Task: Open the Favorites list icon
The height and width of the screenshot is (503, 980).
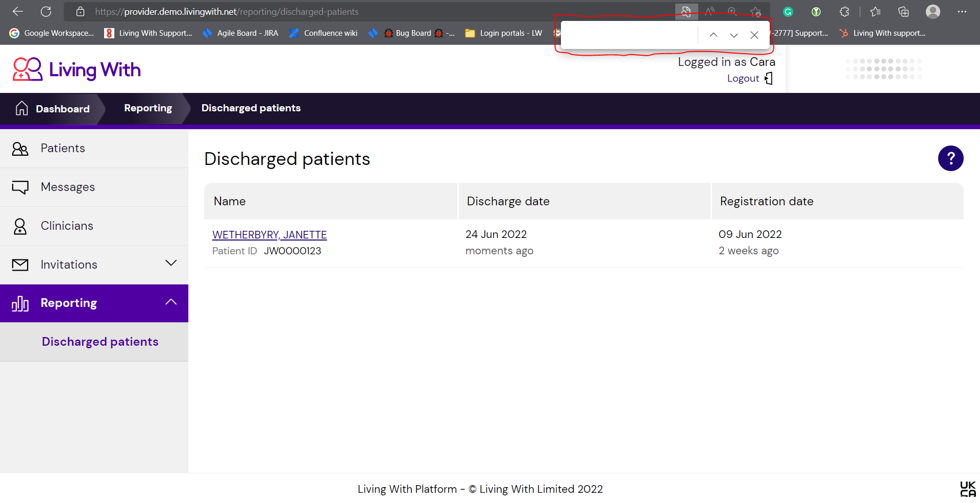Action: [x=875, y=11]
